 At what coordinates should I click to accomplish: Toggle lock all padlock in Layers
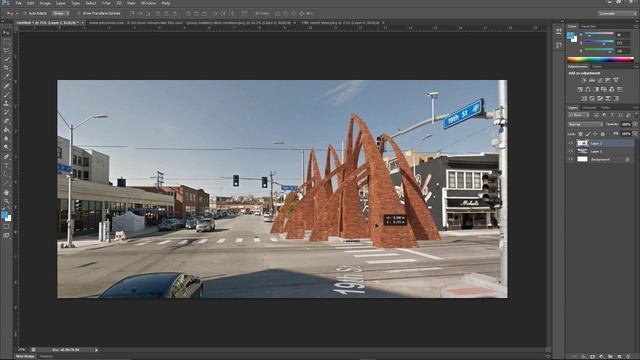[x=602, y=134]
